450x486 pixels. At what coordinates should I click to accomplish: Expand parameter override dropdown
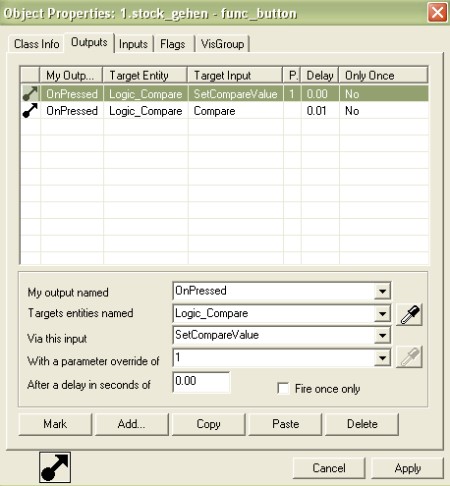382,358
